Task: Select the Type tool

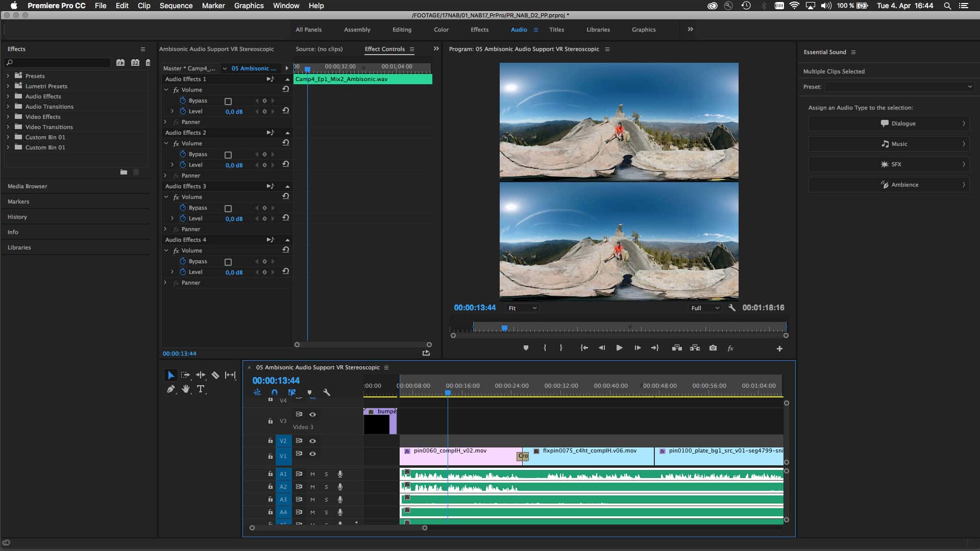Action: [201, 389]
